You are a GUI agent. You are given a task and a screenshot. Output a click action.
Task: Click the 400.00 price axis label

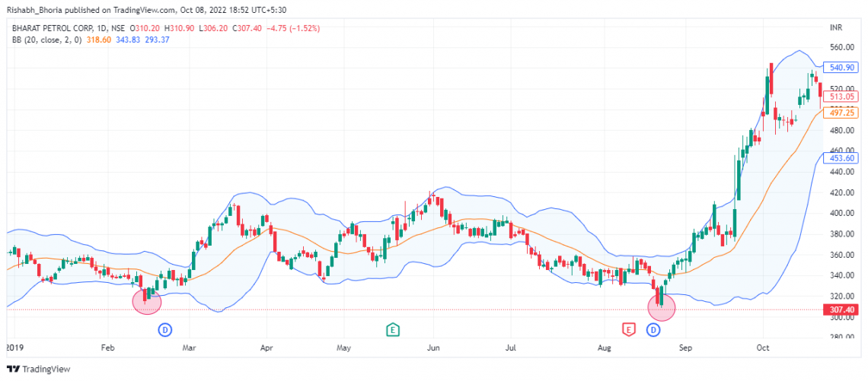tap(843, 214)
